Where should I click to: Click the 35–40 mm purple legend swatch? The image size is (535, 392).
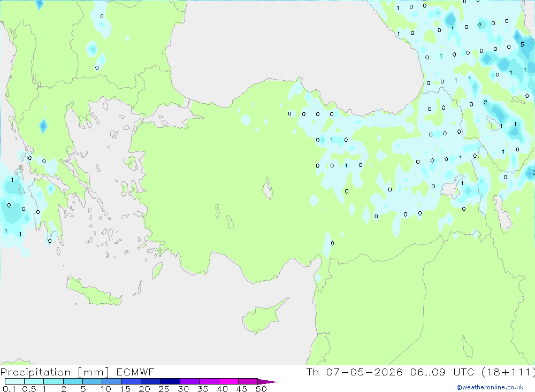click(x=209, y=381)
